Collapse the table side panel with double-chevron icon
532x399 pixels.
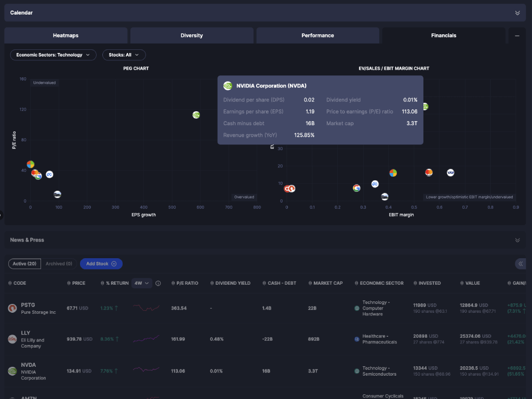point(521,263)
